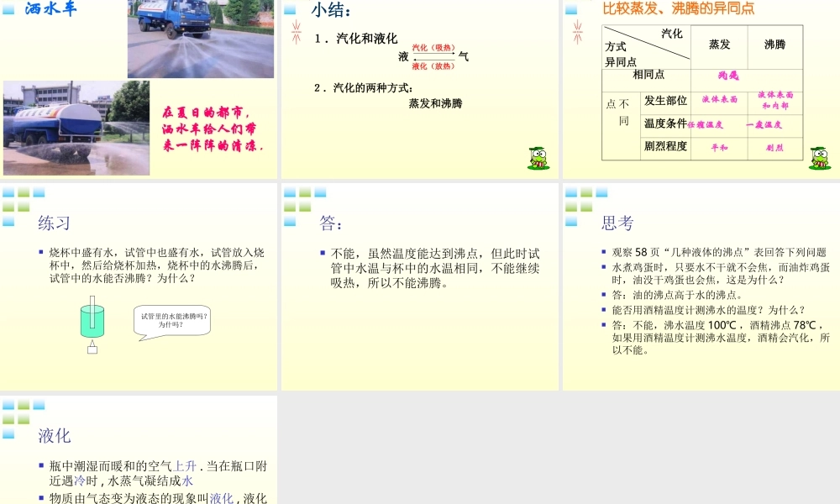Select the 练习 exercise slide thumbnail
Image resolution: width=840 pixels, height=504 pixels.
pos(139,286)
